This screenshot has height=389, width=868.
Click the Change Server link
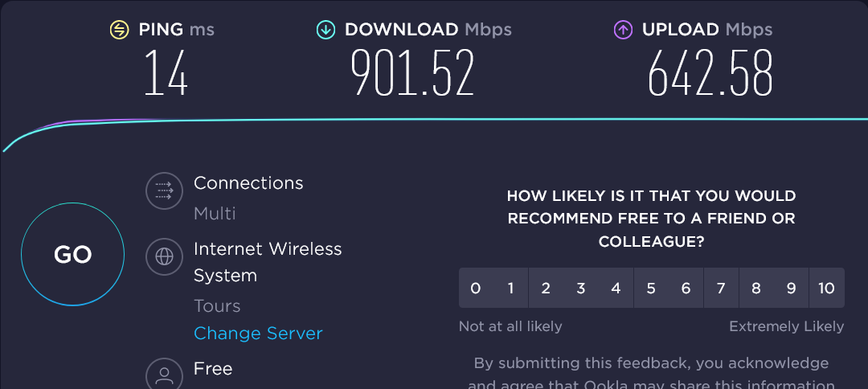[x=258, y=334]
